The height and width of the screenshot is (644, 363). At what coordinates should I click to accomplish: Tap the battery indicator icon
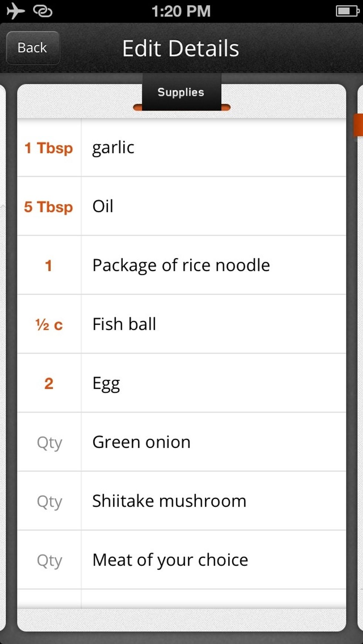pyautogui.click(x=347, y=11)
